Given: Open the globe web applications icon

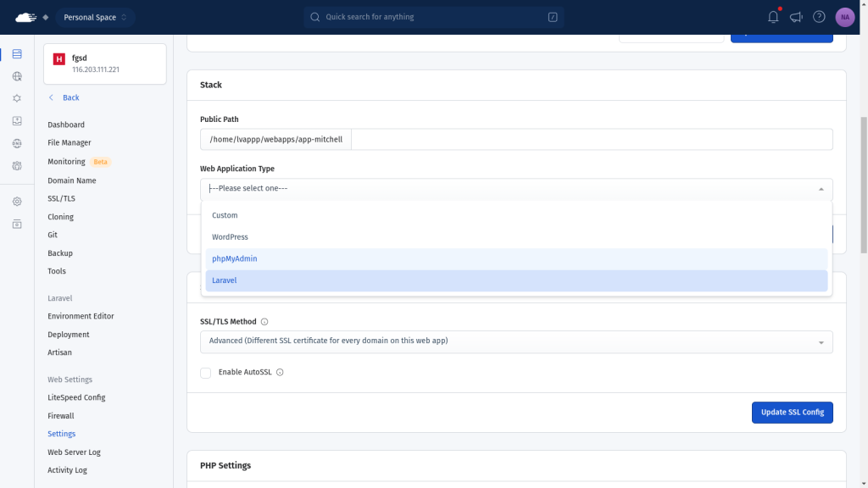Looking at the screenshot, I should [17, 76].
